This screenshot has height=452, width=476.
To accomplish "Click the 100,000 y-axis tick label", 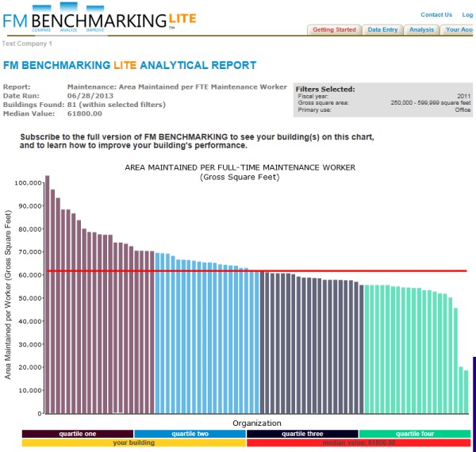I will tap(28, 182).
